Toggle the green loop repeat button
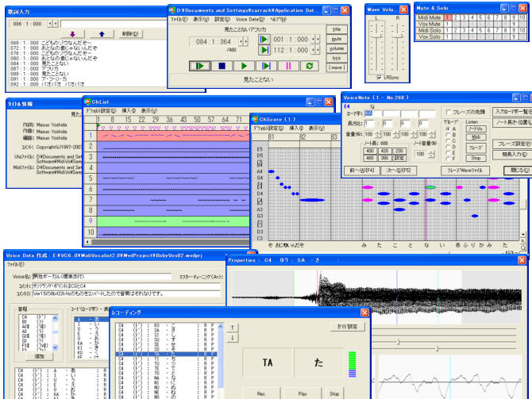Image resolution: width=532 pixels, height=399 pixels. point(310,66)
